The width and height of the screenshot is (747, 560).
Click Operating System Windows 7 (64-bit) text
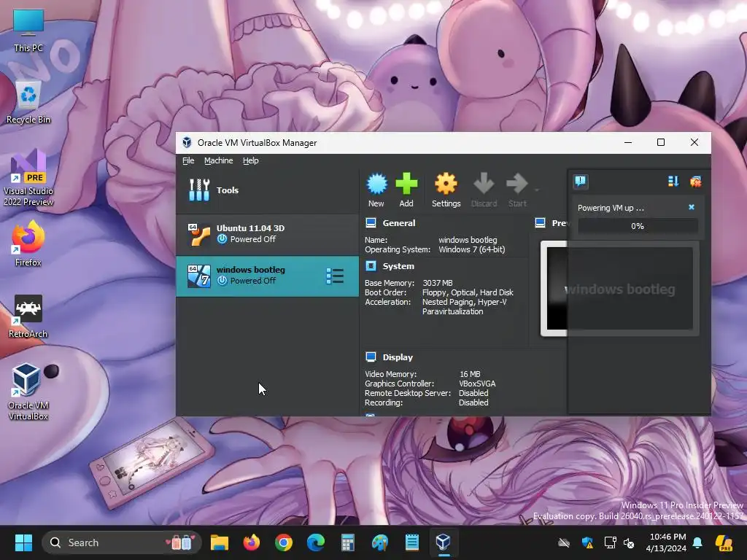tap(472, 249)
